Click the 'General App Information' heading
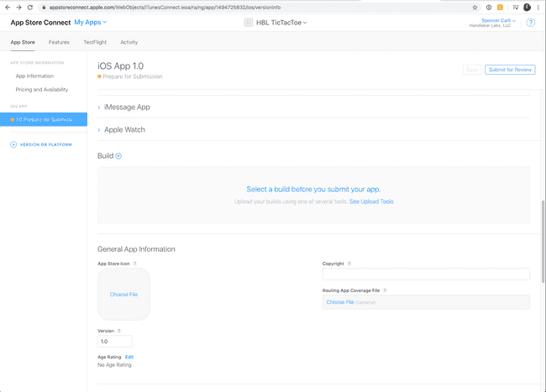 point(136,249)
